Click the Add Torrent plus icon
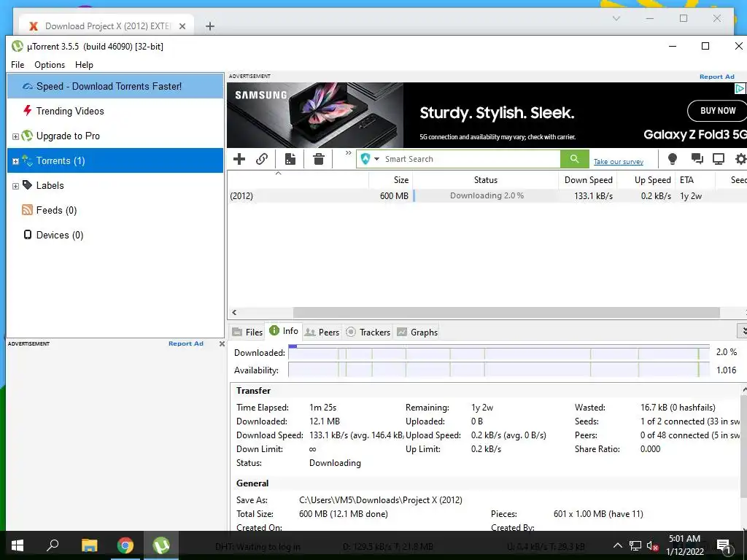 [239, 159]
